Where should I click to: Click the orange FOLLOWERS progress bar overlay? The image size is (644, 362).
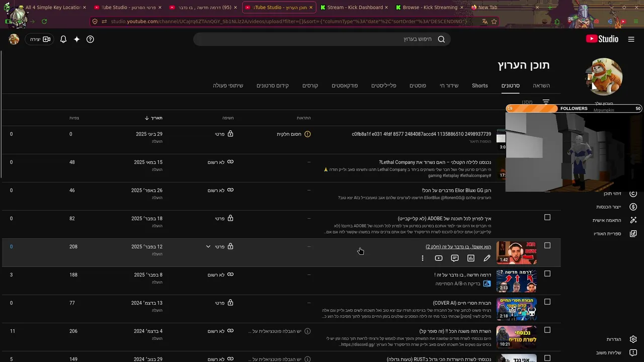[x=574, y=109]
